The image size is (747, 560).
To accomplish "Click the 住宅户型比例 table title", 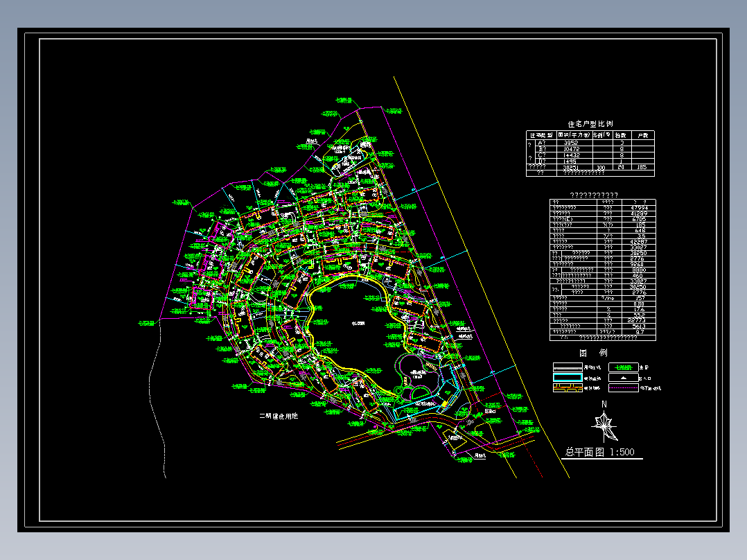I will tap(590, 124).
